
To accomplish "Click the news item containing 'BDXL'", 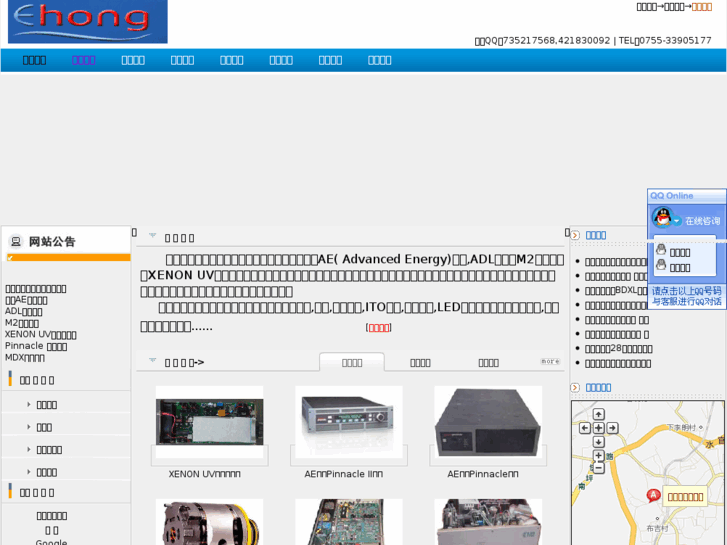I will (616, 291).
